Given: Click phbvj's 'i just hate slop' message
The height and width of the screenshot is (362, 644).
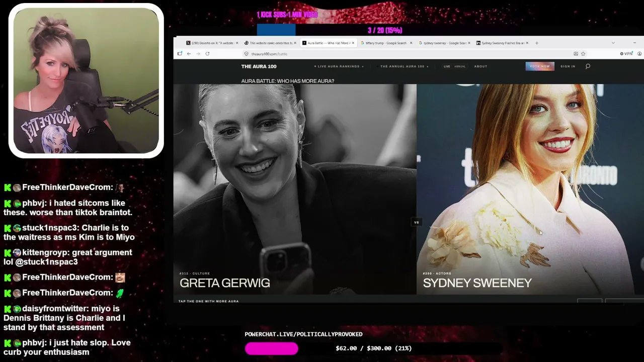Looking at the screenshot, I should coord(67,347).
